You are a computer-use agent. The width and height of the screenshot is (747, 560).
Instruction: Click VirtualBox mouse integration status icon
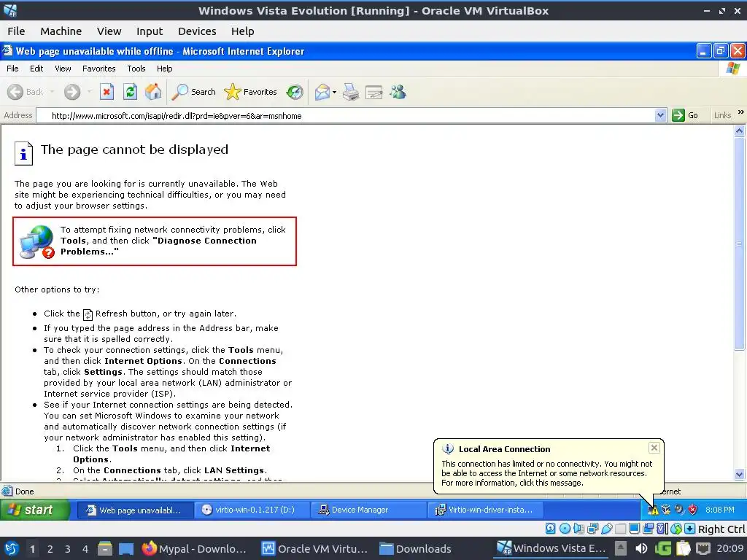(676, 528)
